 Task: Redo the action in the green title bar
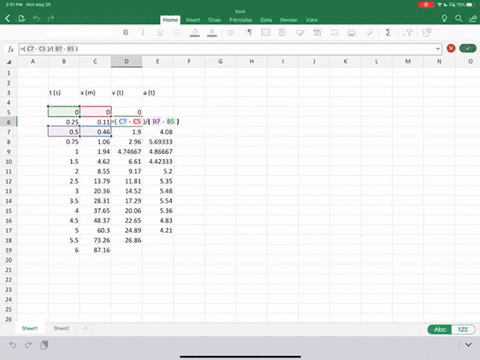click(51, 19)
